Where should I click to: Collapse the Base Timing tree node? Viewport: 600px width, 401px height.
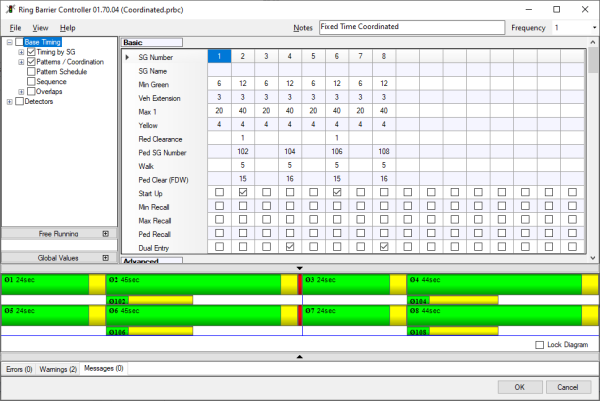tap(9, 42)
